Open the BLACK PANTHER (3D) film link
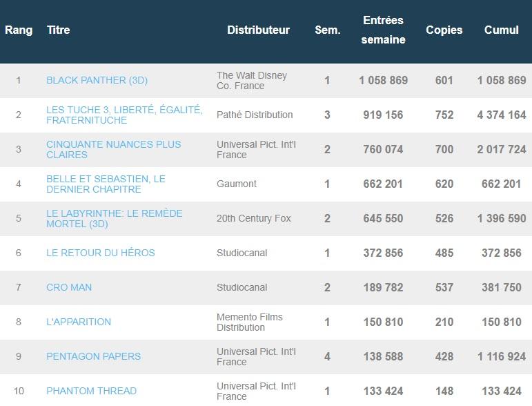532x406 pixels. (97, 80)
